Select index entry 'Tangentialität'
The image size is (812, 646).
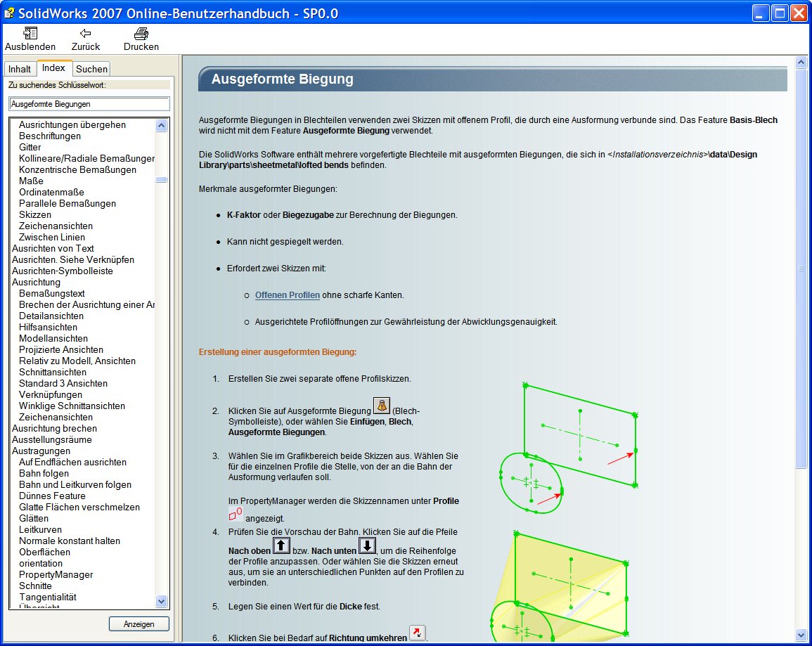(x=48, y=597)
